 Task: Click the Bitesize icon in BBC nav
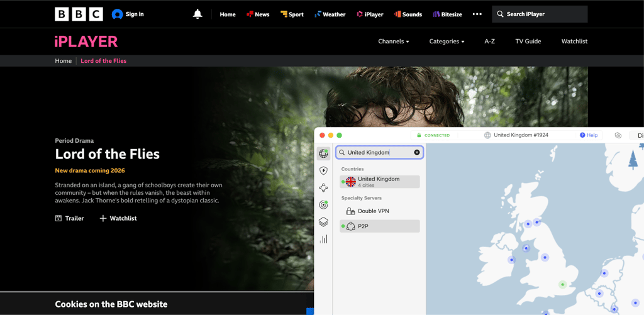coord(436,14)
